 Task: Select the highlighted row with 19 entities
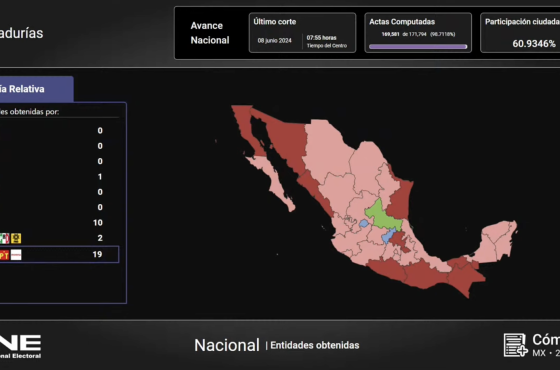59,254
